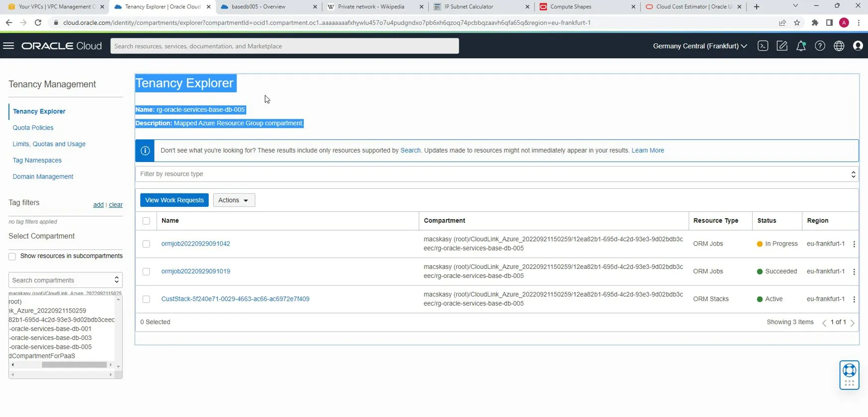This screenshot has height=417, width=868.
Task: Click the Oracle Cloud logo
Action: click(x=62, y=46)
